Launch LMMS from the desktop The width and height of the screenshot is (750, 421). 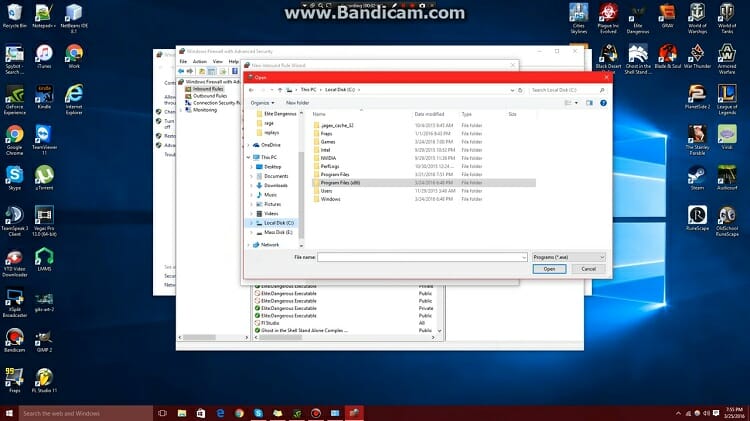(x=44, y=259)
